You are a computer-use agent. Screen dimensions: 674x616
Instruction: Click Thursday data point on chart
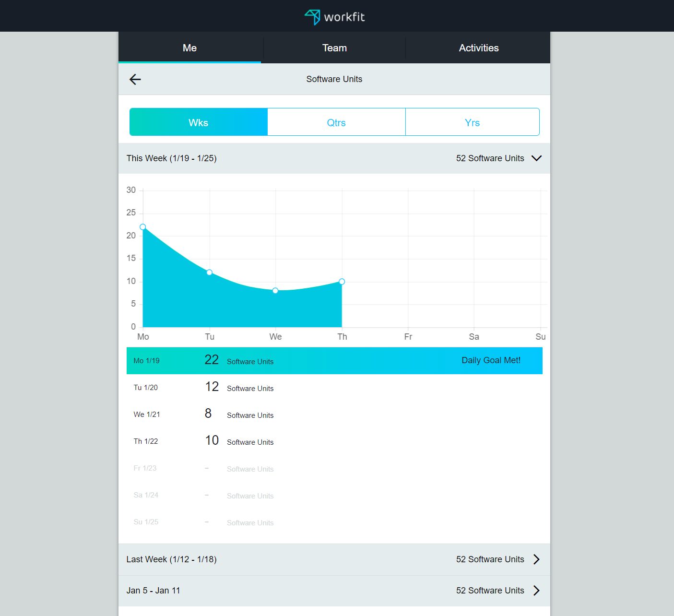click(x=342, y=282)
